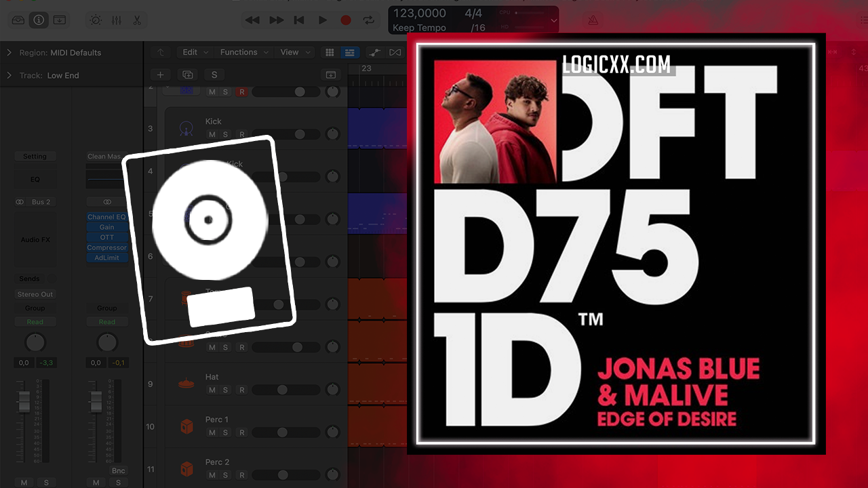Select the highlighted list view icon

pyautogui.click(x=349, y=52)
